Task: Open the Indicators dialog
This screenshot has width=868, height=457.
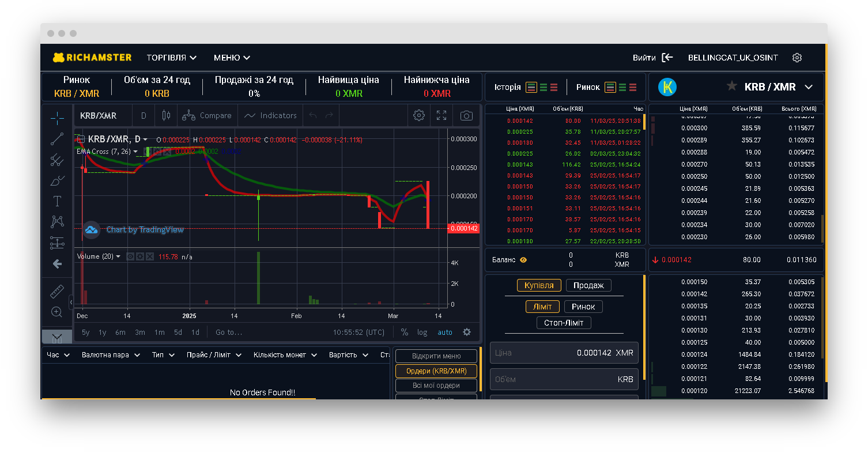Action: [x=270, y=115]
